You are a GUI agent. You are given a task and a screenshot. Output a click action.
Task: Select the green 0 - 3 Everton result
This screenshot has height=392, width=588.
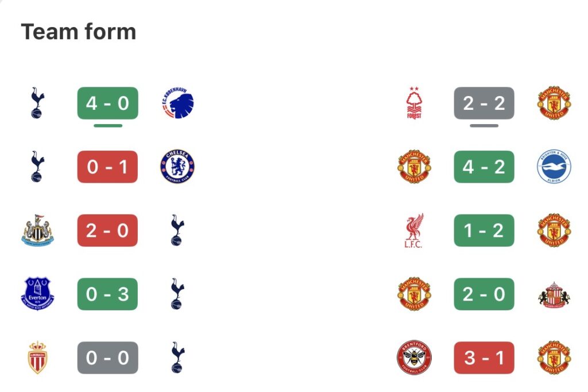[107, 294]
